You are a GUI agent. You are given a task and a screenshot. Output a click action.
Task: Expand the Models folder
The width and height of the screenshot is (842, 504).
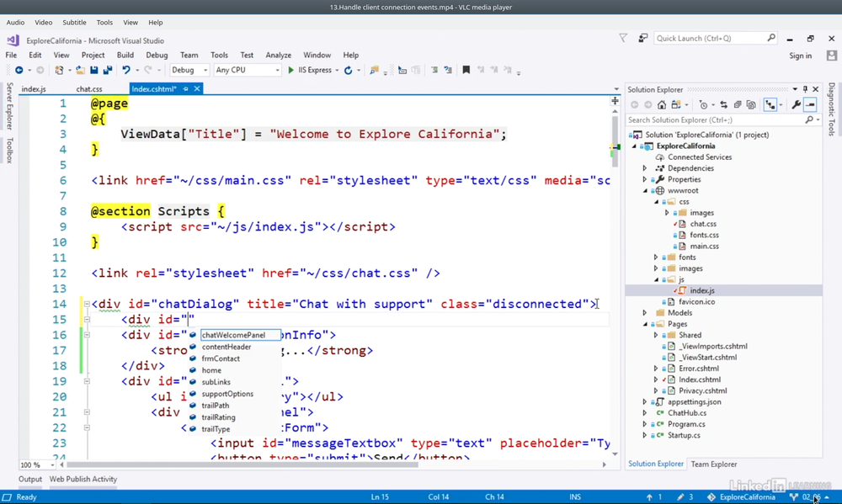click(645, 313)
